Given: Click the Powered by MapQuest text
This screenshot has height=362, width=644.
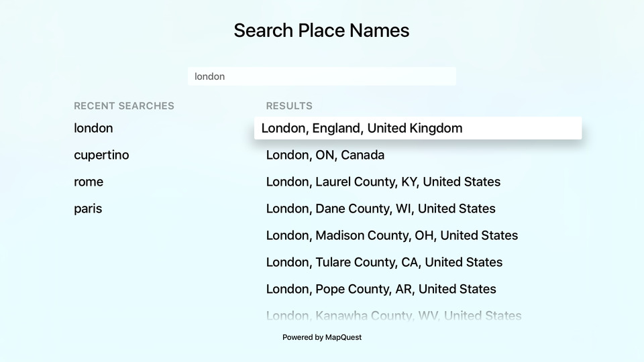Looking at the screenshot, I should coord(322,337).
